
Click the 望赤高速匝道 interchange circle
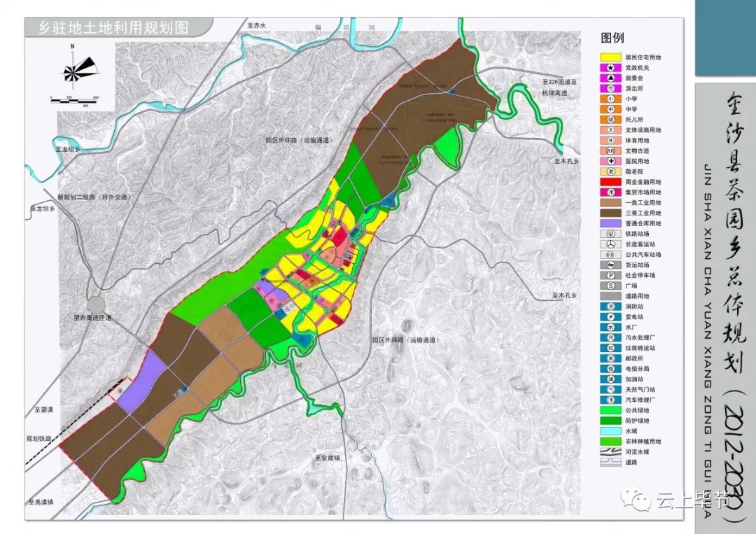coord(95,305)
